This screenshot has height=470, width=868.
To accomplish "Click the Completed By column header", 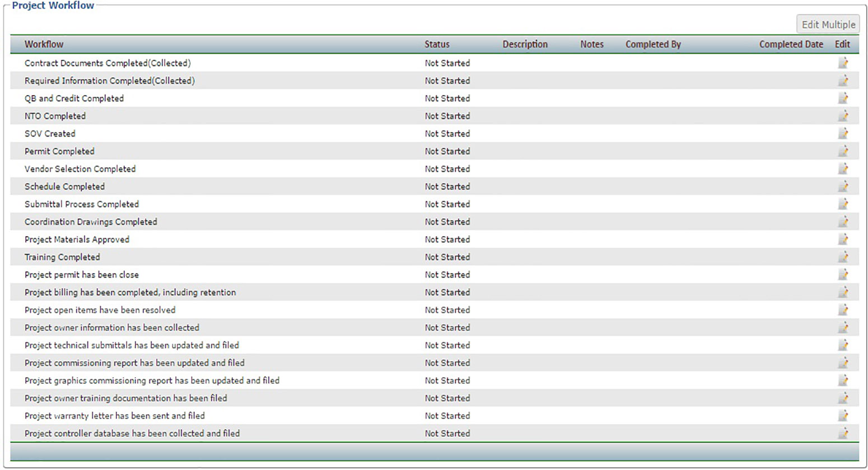I will click(x=653, y=44).
